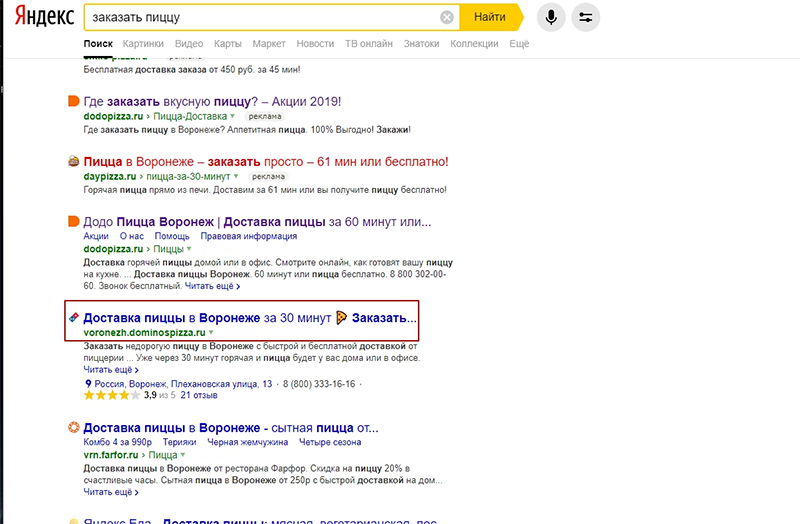Expand the green arrow next to voronezh.dominospizza.ru

point(211,332)
